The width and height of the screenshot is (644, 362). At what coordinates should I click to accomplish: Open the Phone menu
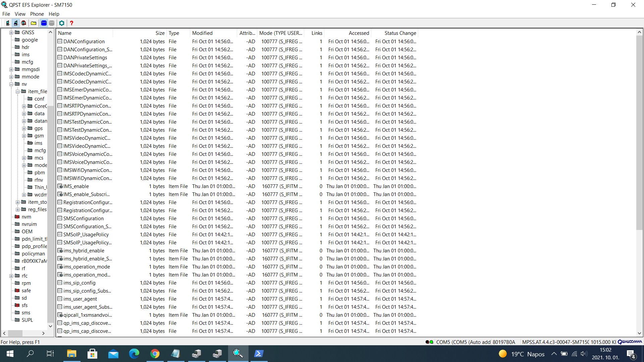pyautogui.click(x=37, y=14)
